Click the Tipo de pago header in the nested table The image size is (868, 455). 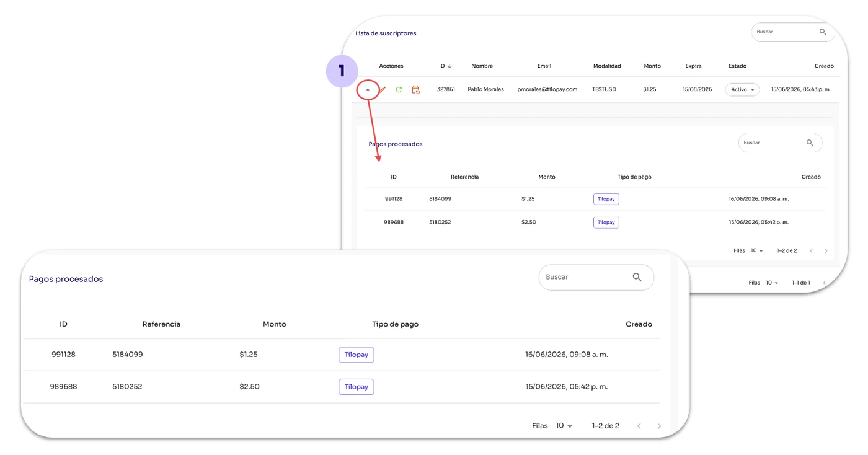click(x=634, y=177)
